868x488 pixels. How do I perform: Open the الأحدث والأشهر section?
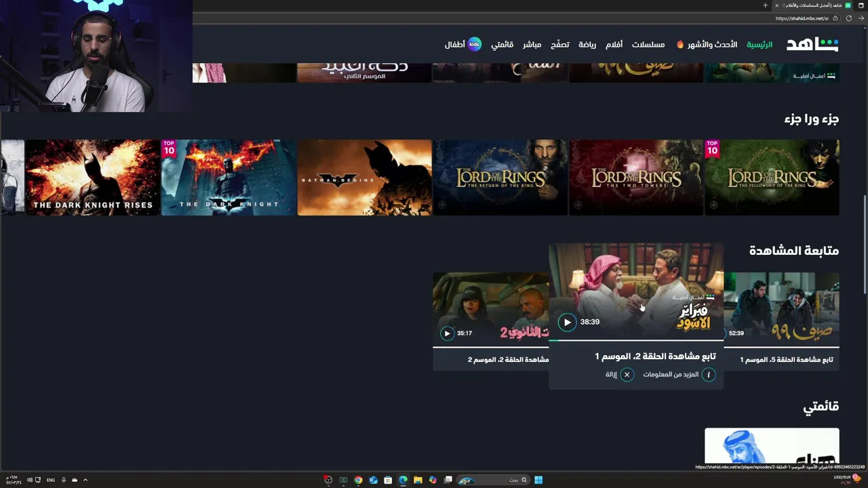712,45
